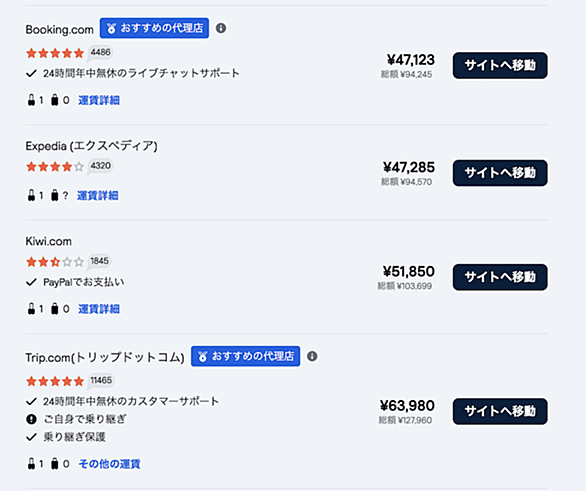Show Trip.com その他の運賃 other fares
The height and width of the screenshot is (491, 586).
[x=110, y=464]
